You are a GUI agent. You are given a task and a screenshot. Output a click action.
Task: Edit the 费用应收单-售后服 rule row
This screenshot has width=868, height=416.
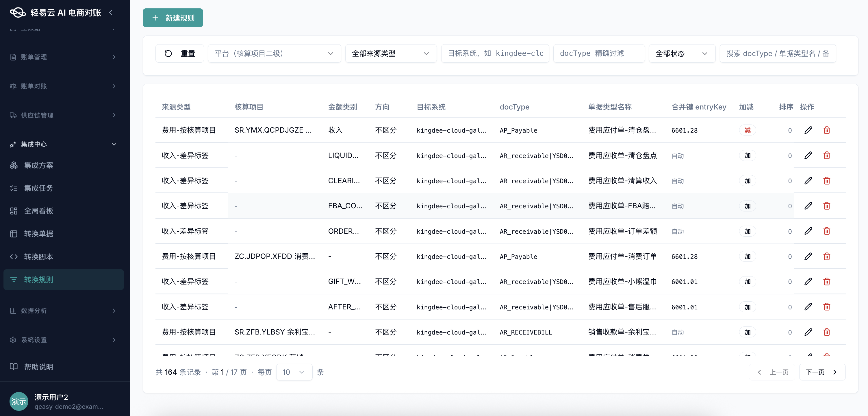click(x=808, y=307)
